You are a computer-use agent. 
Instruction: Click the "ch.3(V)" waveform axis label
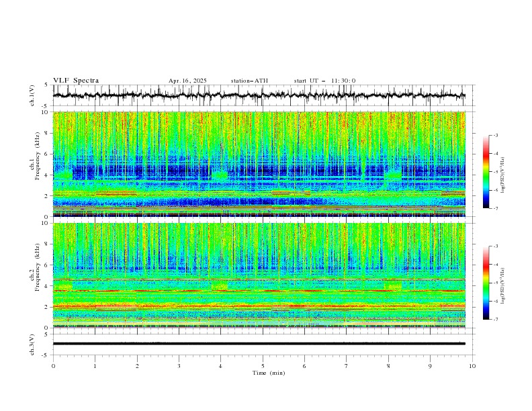[x=32, y=345]
